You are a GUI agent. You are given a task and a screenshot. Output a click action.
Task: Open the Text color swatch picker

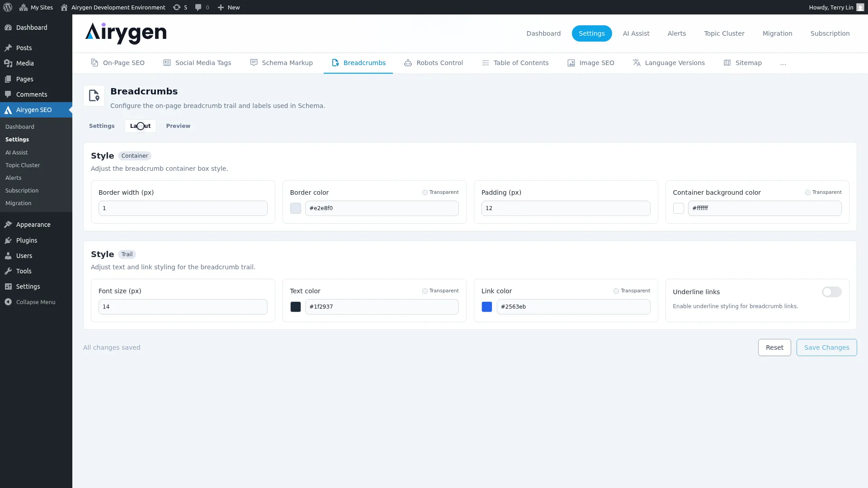pos(296,307)
